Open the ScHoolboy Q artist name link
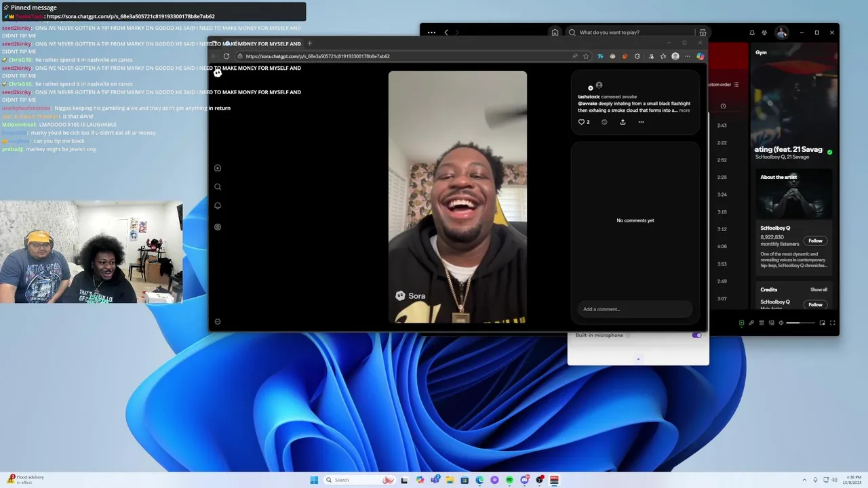The height and width of the screenshot is (488, 868). [775, 228]
